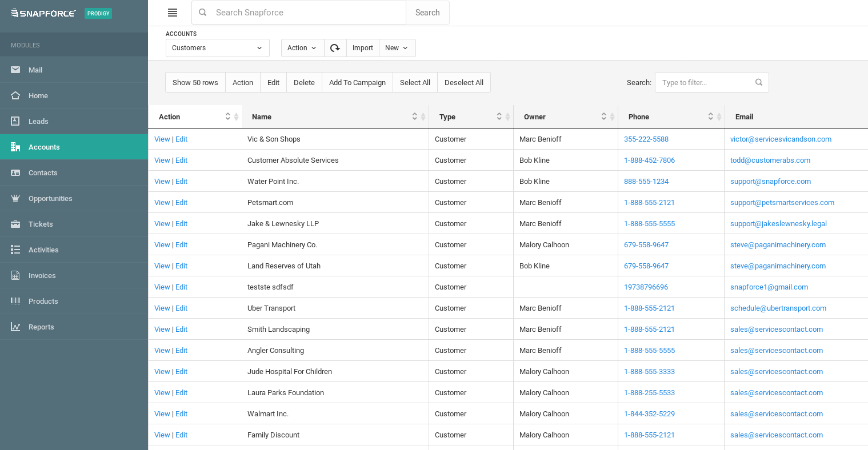Click the Accounts building icon in sidebar
Screen dimensions: 868x450
tap(15, 147)
